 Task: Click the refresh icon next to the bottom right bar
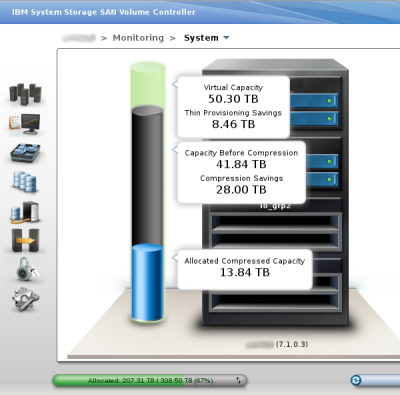(x=356, y=380)
